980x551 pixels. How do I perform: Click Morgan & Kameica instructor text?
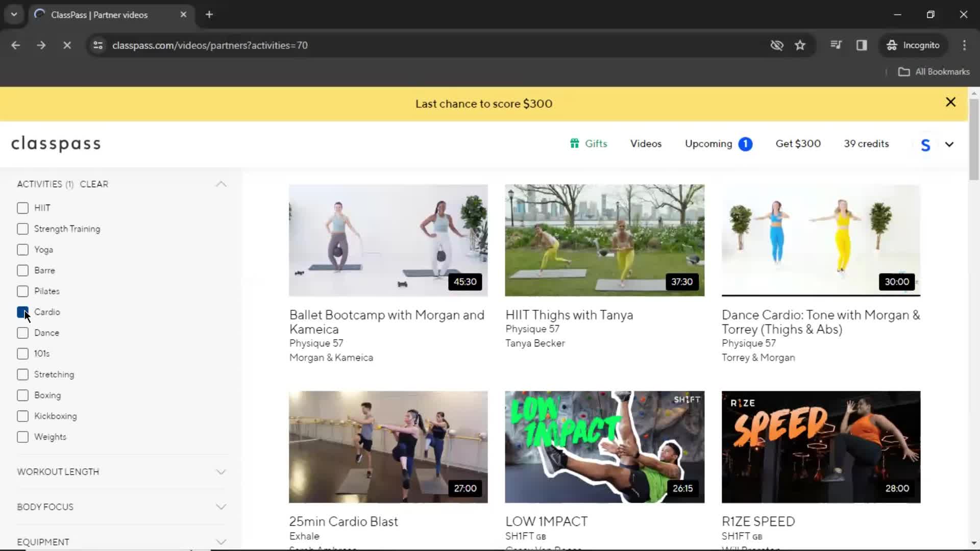331,358
